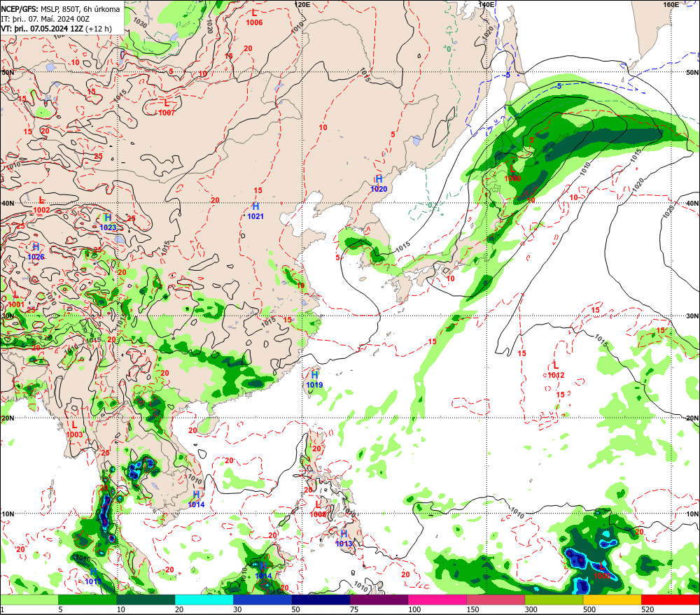700x615 pixels.
Task: Click the low pressure label '1003'
Action: pyautogui.click(x=74, y=434)
